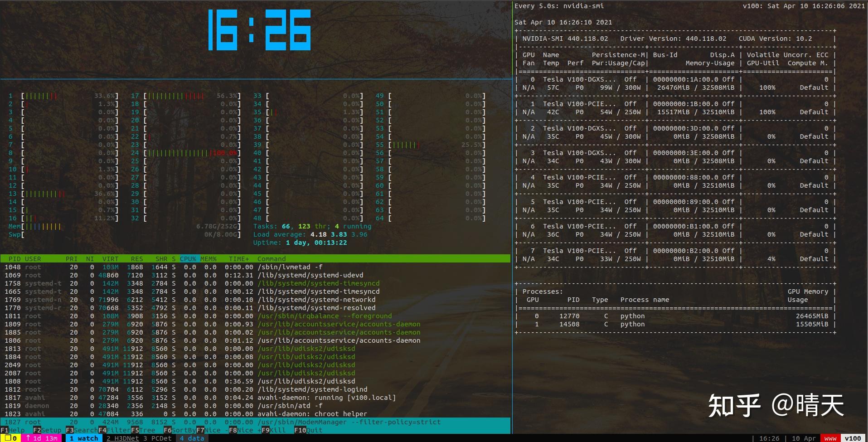Click the red www session indicator

[x=830, y=438]
